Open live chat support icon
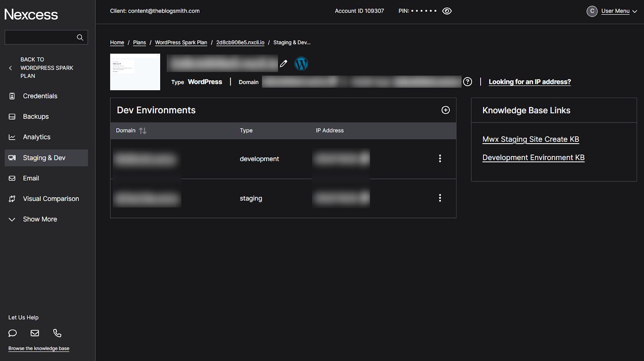 [12, 333]
